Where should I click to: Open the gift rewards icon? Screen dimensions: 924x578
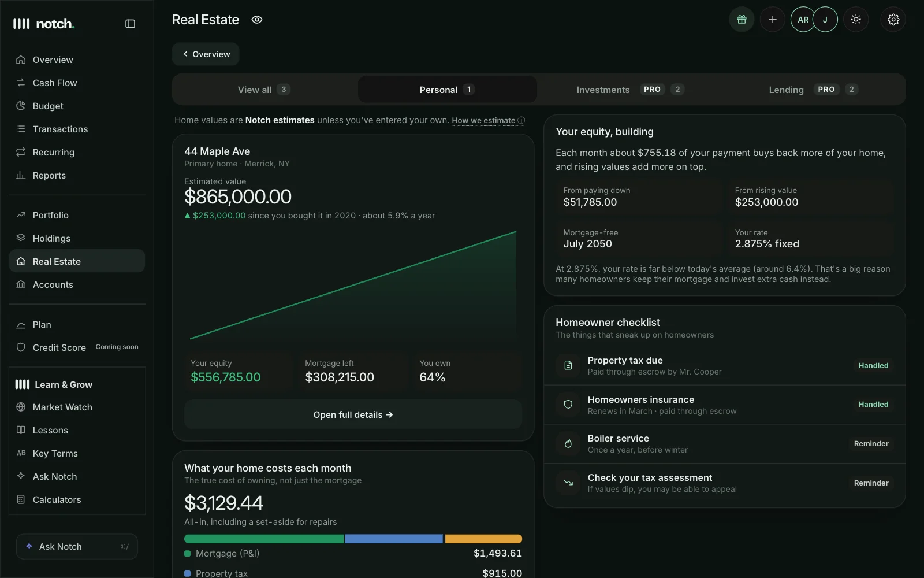pos(742,20)
